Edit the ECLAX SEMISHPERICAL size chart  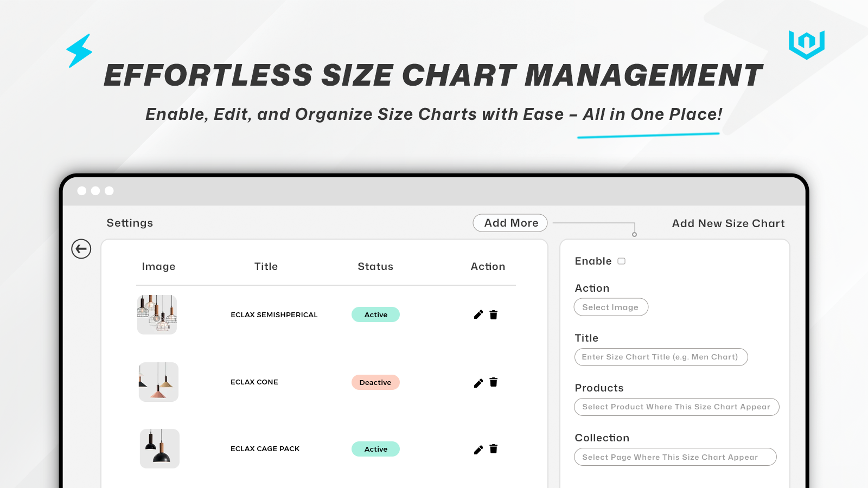pos(478,314)
